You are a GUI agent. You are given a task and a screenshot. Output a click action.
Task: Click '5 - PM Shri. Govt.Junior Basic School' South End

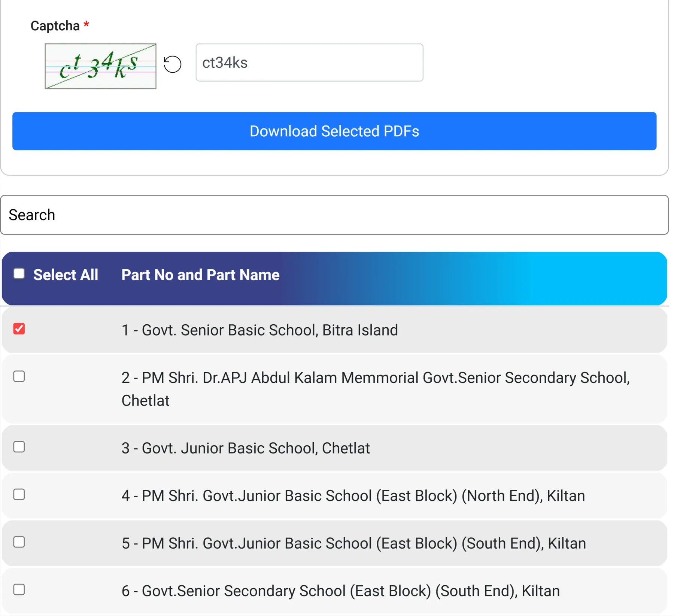(x=354, y=543)
